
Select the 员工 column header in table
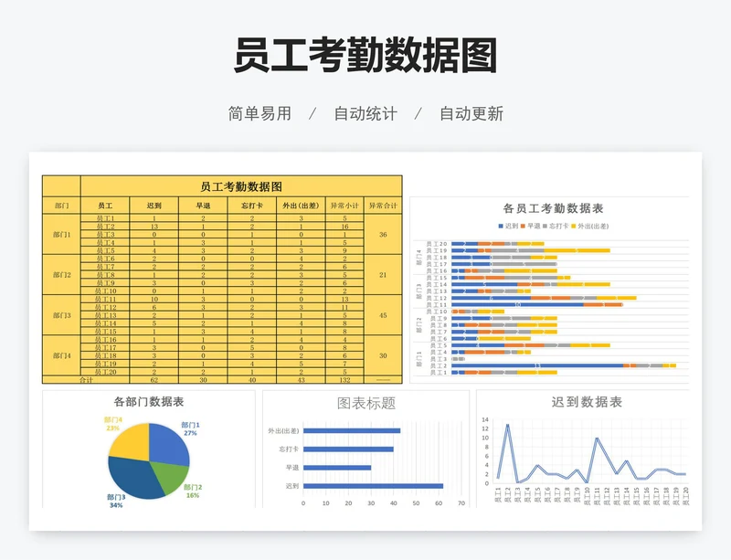pyautogui.click(x=105, y=206)
